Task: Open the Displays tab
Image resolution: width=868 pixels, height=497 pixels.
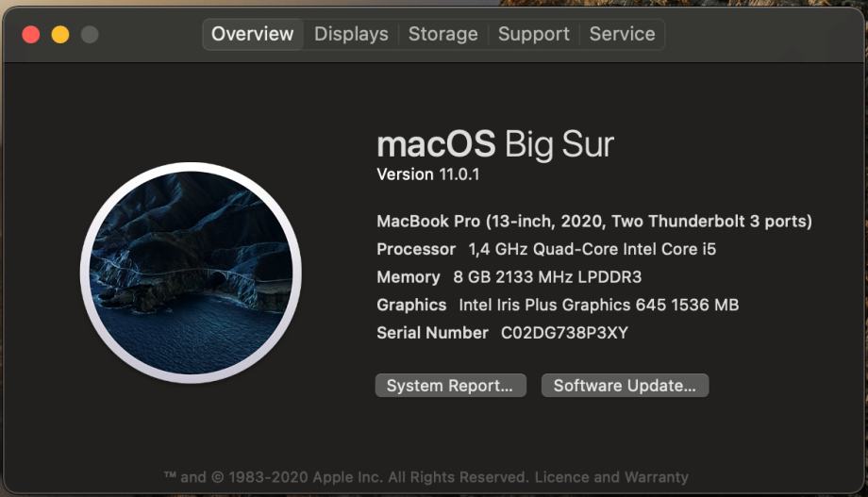Action: (x=351, y=34)
